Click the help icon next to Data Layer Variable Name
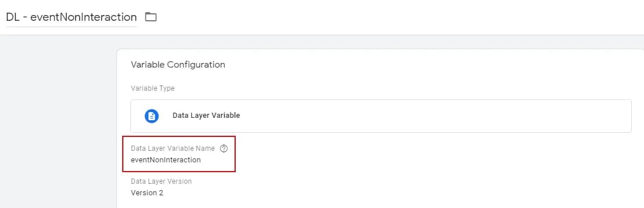Viewport: 644px width, 208px height. (224, 148)
